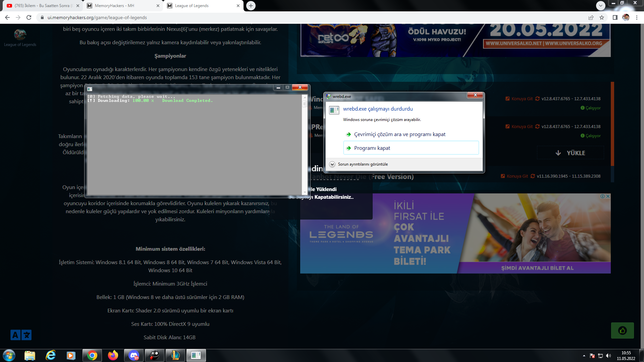Open the Universalko ad banner

point(455,40)
